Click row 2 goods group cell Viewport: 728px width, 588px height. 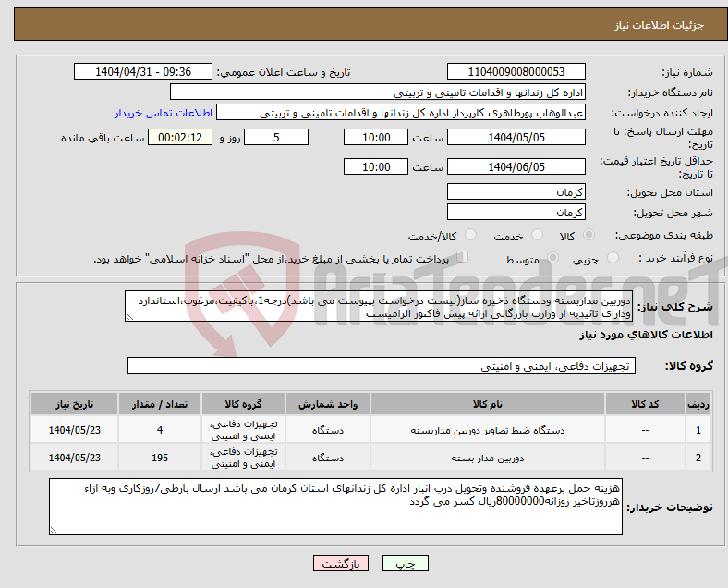click(x=243, y=458)
